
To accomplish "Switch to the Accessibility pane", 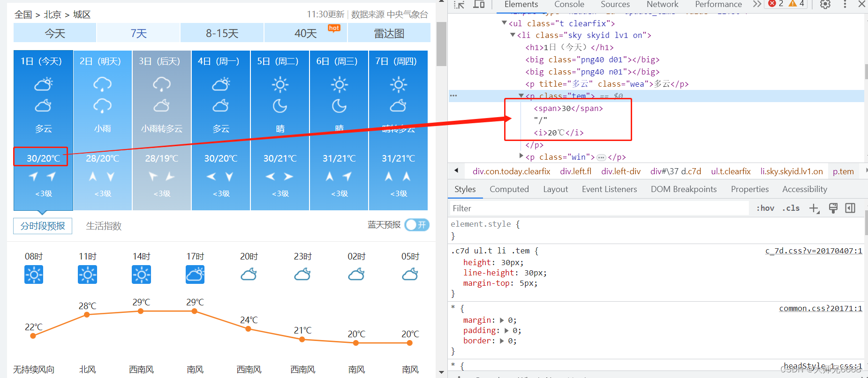I will click(805, 189).
